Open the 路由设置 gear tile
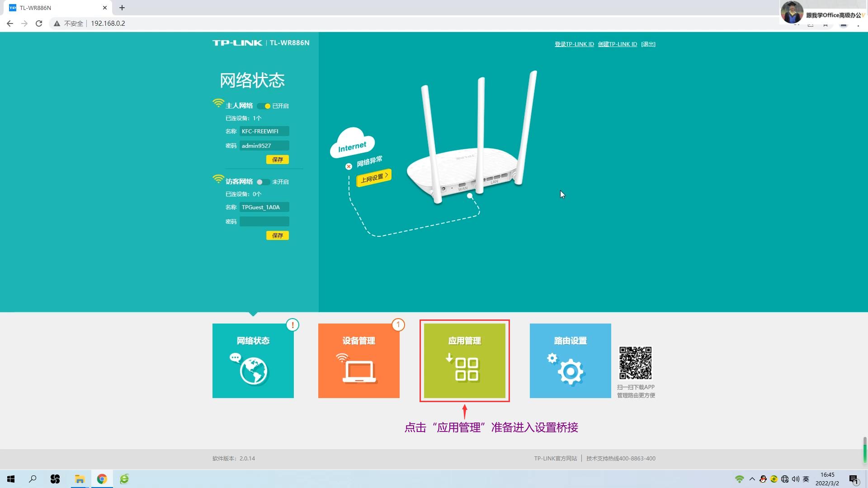 (570, 361)
